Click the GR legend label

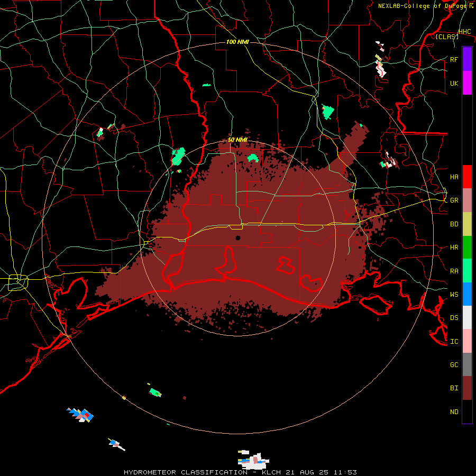click(454, 200)
